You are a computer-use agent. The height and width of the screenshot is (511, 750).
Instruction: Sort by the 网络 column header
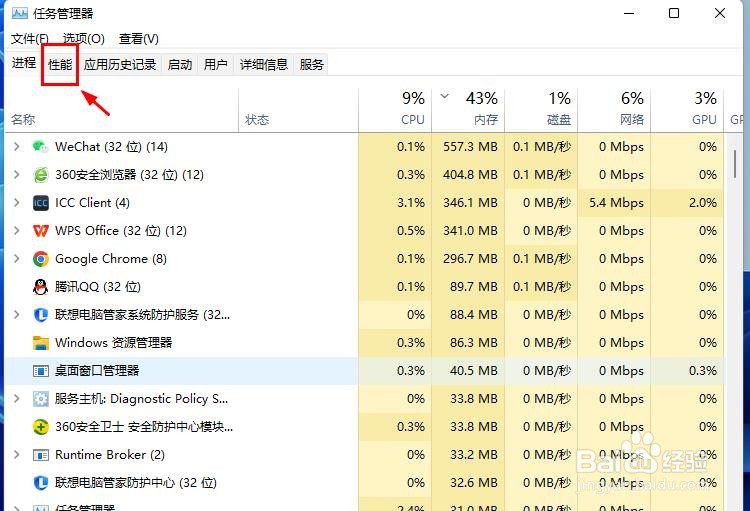(615, 110)
